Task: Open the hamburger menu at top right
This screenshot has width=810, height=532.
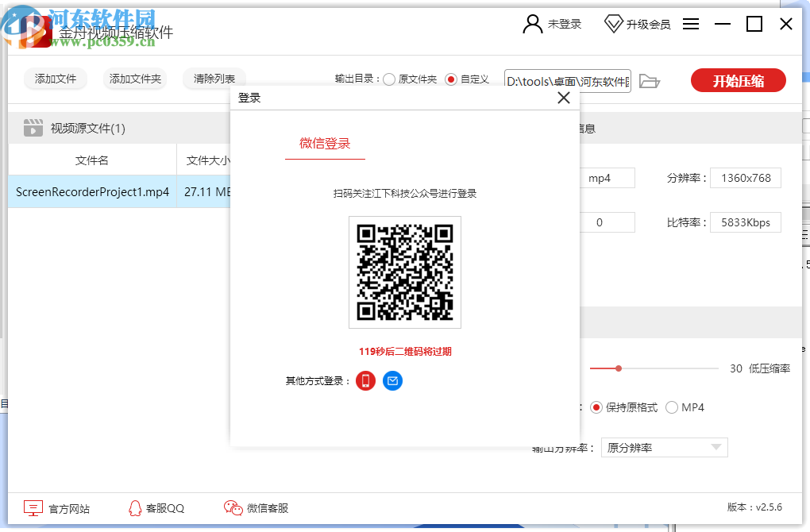Action: point(690,24)
